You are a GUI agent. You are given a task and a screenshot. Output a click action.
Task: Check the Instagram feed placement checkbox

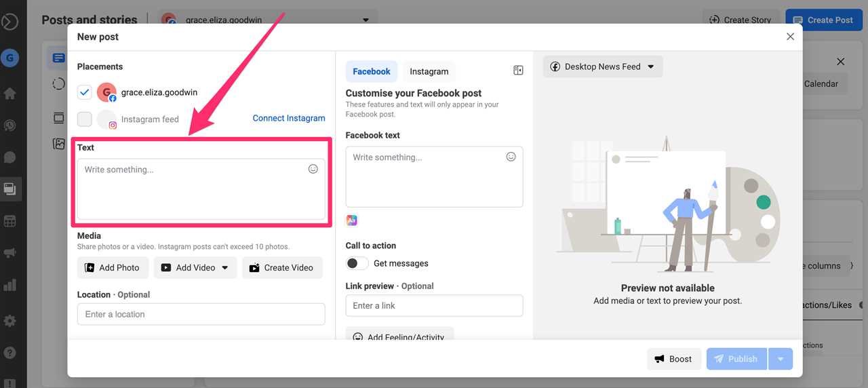pos(85,119)
